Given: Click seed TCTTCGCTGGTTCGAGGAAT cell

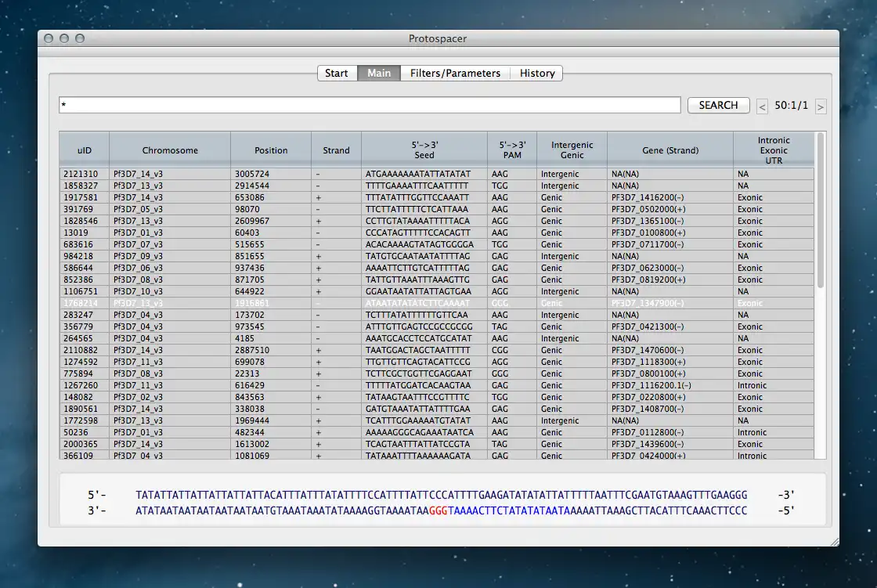Looking at the screenshot, I should (x=424, y=373).
